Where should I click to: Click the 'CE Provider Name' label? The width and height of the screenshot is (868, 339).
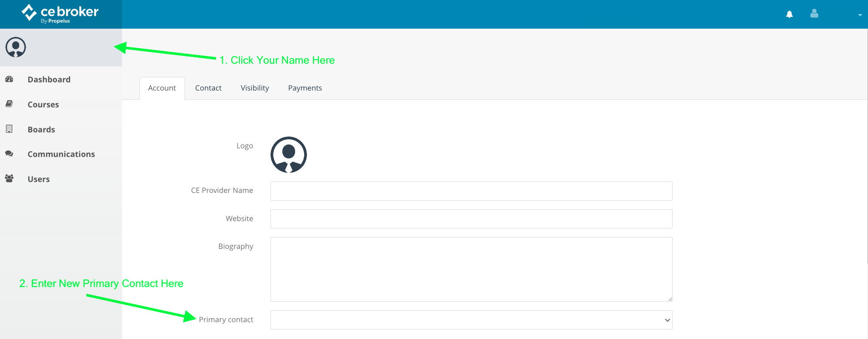[x=222, y=191]
